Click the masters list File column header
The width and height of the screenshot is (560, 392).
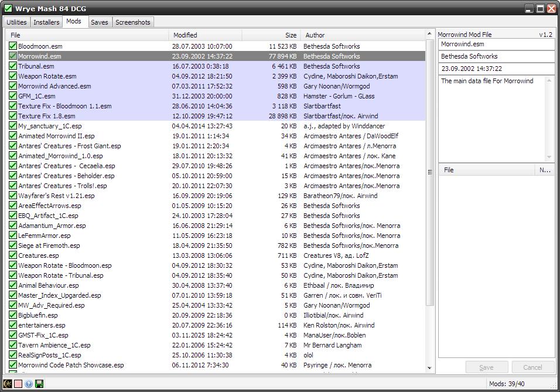[487, 170]
